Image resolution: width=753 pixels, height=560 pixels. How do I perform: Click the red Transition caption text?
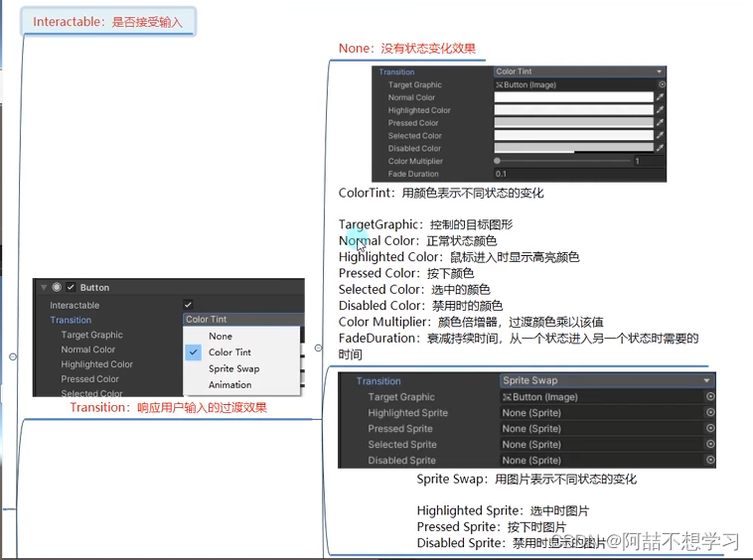169,407
